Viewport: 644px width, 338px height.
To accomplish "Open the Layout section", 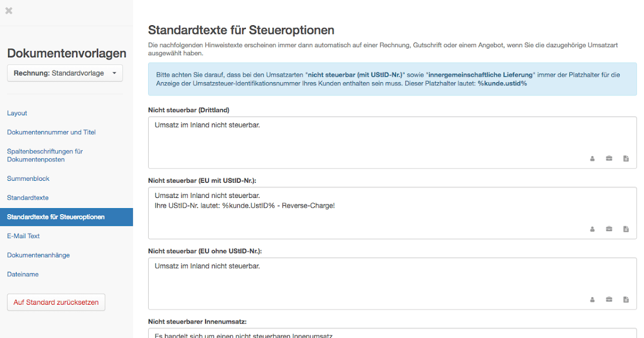I will (x=17, y=113).
